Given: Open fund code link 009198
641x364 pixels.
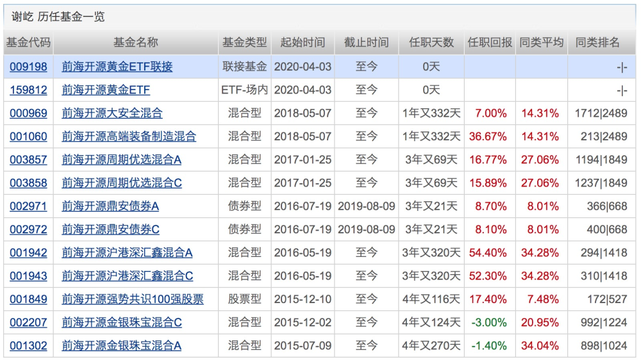Looking at the screenshot, I should click(28, 67).
